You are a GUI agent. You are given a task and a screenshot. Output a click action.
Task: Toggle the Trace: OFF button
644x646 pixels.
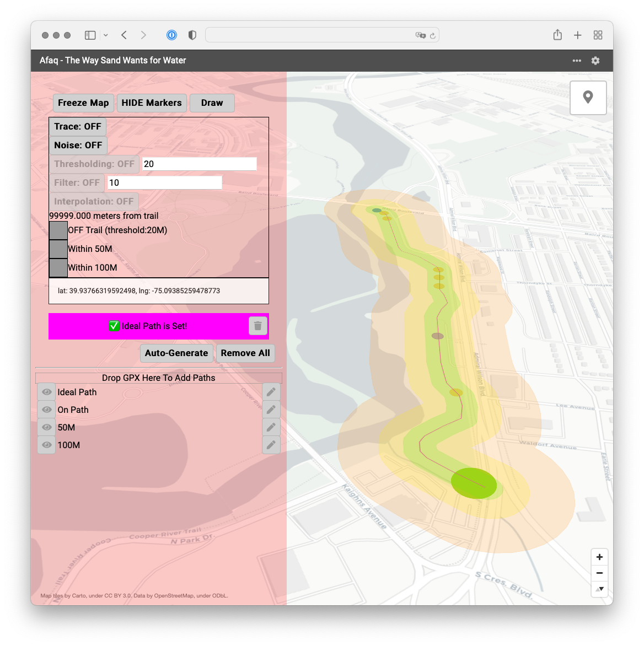[77, 126]
